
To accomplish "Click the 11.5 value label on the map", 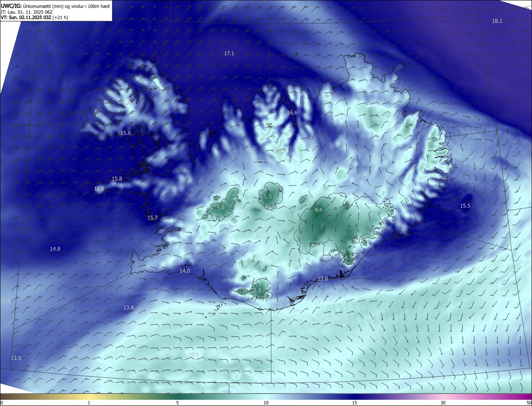I will [x=5, y=301].
